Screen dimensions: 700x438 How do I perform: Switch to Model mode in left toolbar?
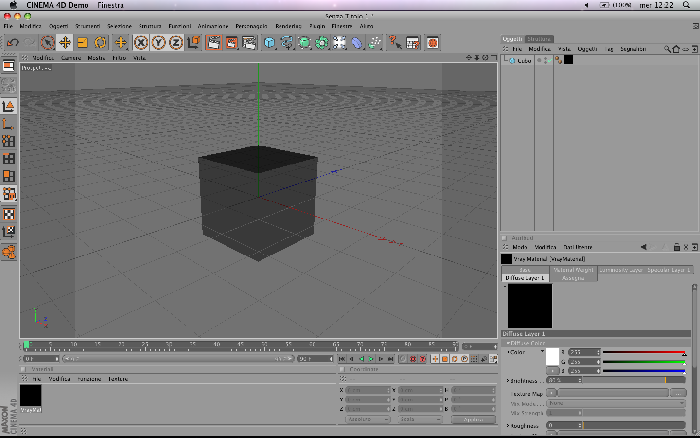click(8, 106)
